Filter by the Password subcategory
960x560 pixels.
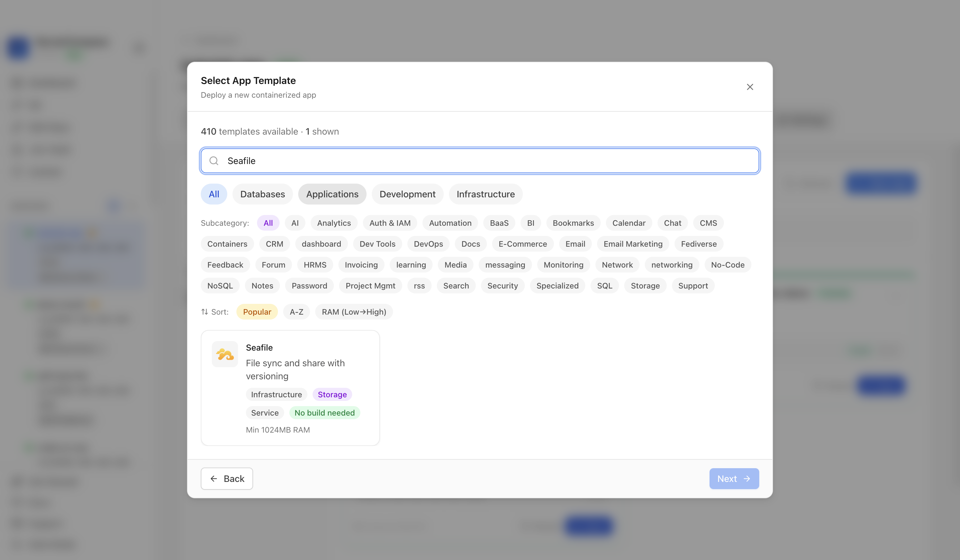309,286
